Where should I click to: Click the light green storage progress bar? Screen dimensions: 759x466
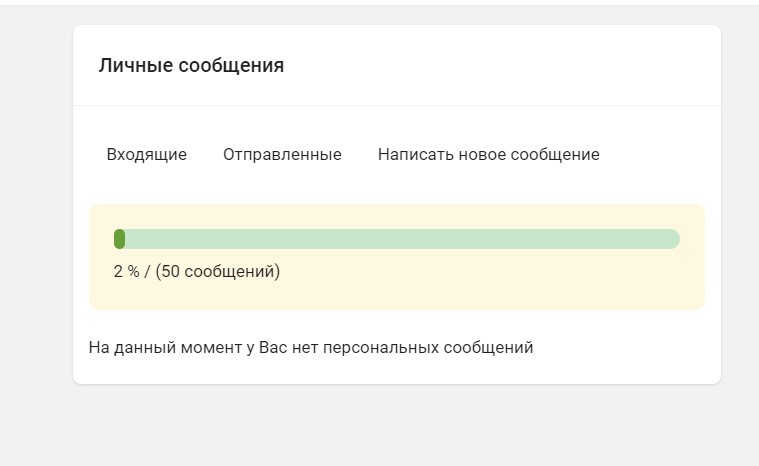pyautogui.click(x=400, y=239)
